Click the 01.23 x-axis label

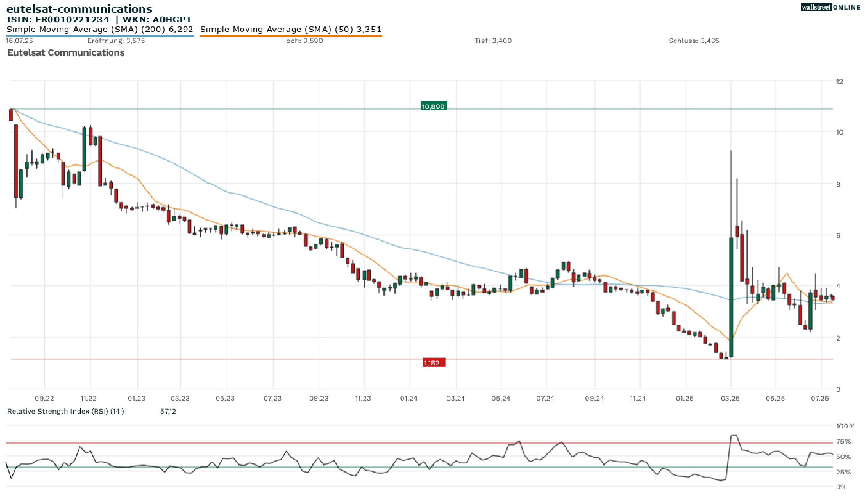[137, 398]
